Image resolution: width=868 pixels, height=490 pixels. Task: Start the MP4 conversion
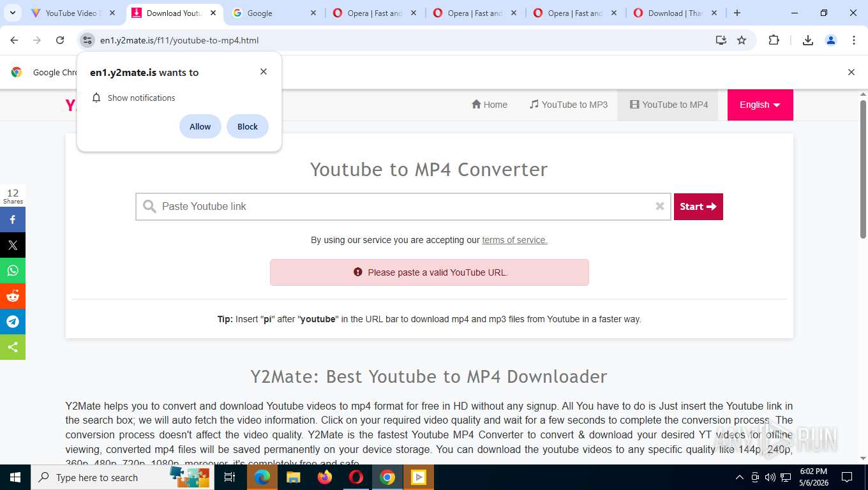click(698, 207)
